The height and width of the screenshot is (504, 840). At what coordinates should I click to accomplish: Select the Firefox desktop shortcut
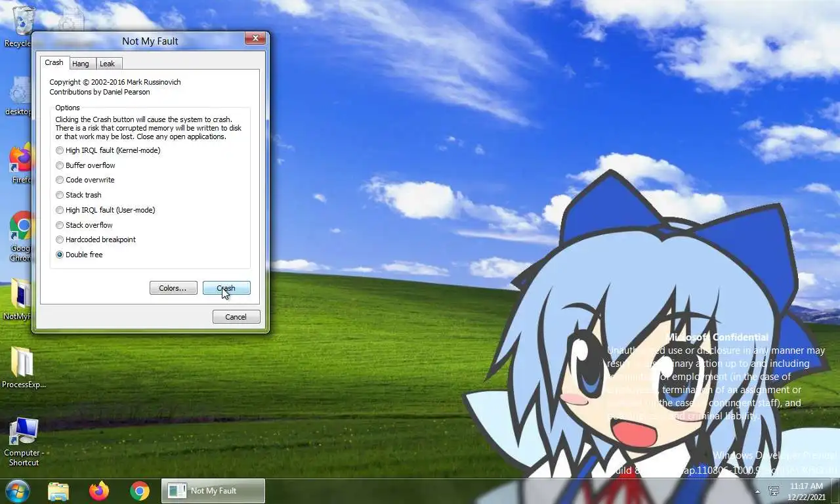coord(20,164)
